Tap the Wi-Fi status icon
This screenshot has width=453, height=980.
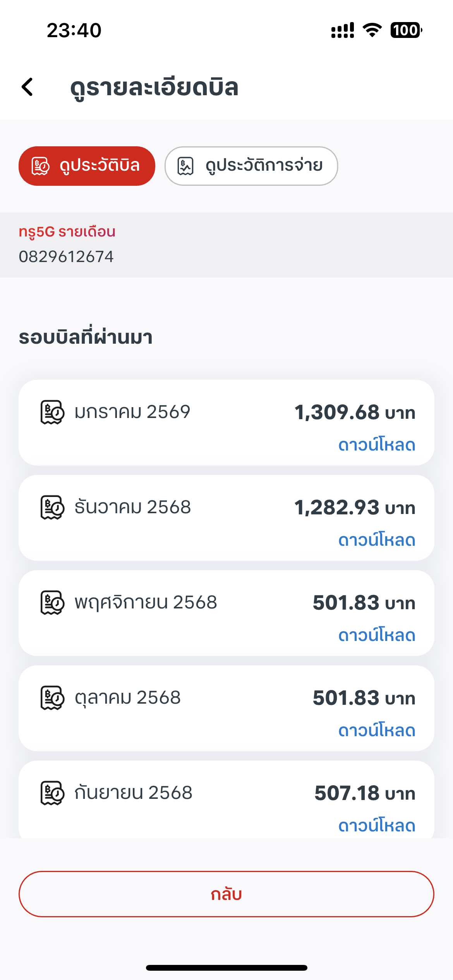(372, 30)
